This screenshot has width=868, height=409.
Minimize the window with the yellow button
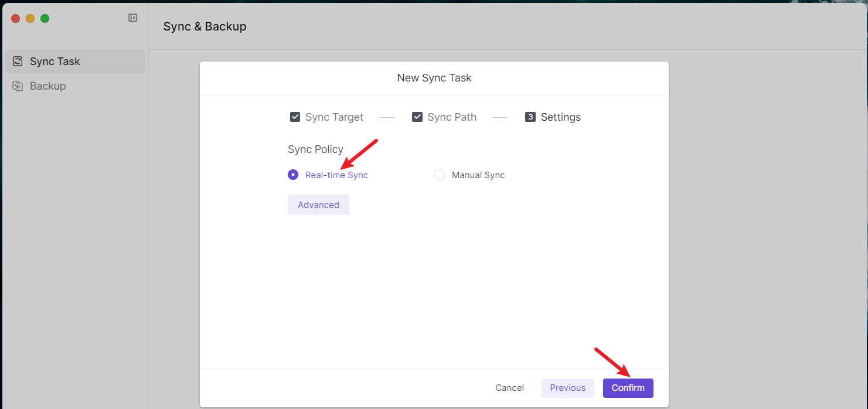30,18
